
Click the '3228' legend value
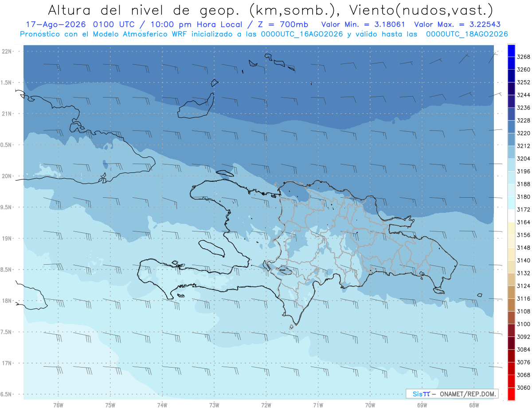click(x=524, y=121)
